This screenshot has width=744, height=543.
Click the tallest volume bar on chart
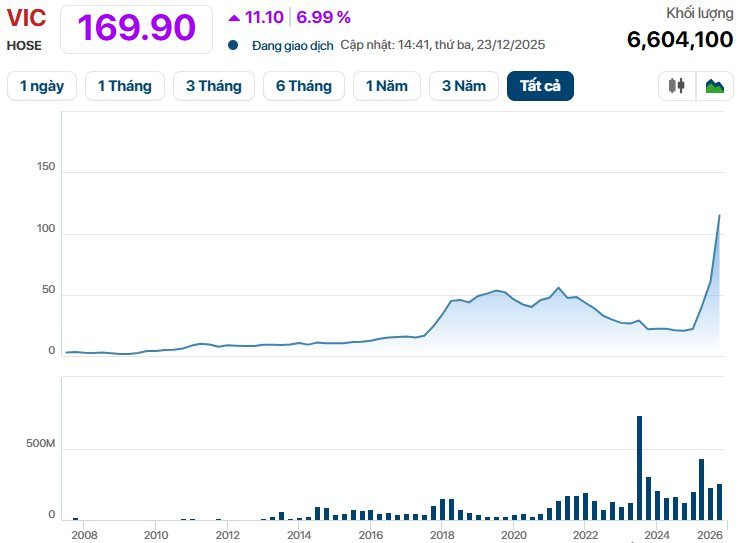[x=639, y=467]
